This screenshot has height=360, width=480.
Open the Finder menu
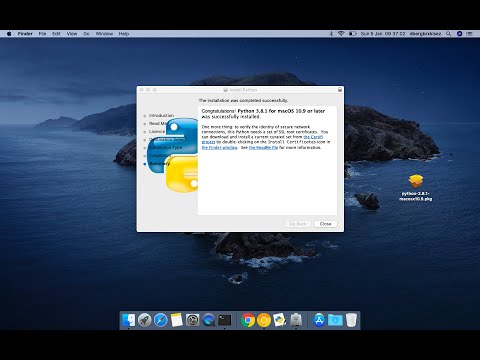tap(25, 34)
